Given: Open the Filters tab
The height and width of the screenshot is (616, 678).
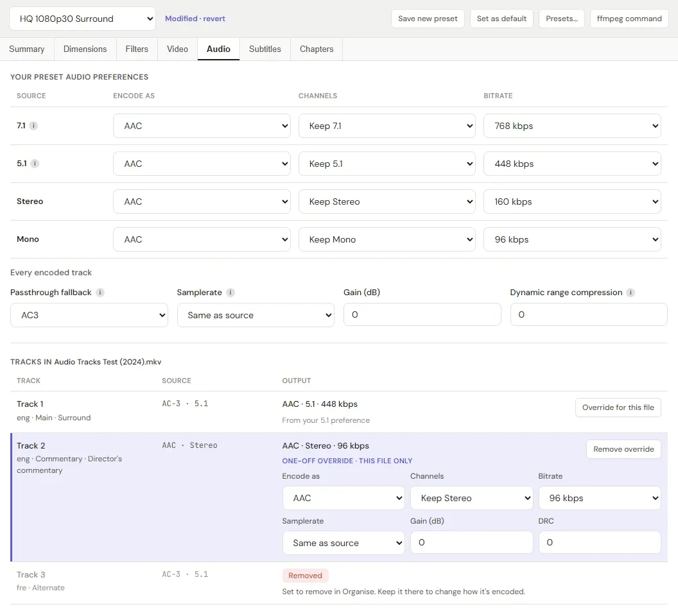Looking at the screenshot, I should point(137,49).
